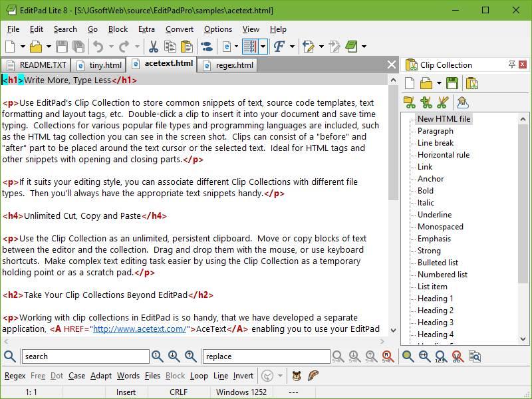Select the Bulleted list clip
The image size is (532, 399).
(x=438, y=263)
